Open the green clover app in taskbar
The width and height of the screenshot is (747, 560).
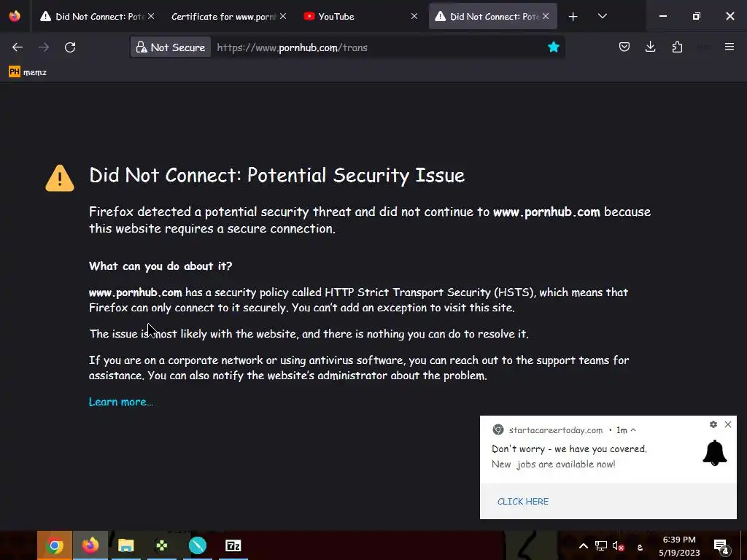click(x=161, y=545)
